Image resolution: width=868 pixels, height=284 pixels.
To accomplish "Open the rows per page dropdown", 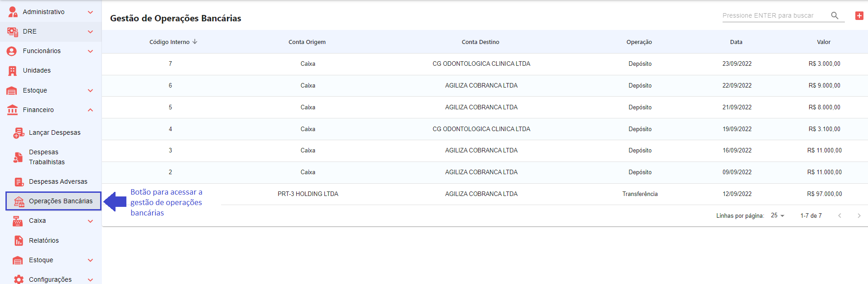I will [777, 215].
